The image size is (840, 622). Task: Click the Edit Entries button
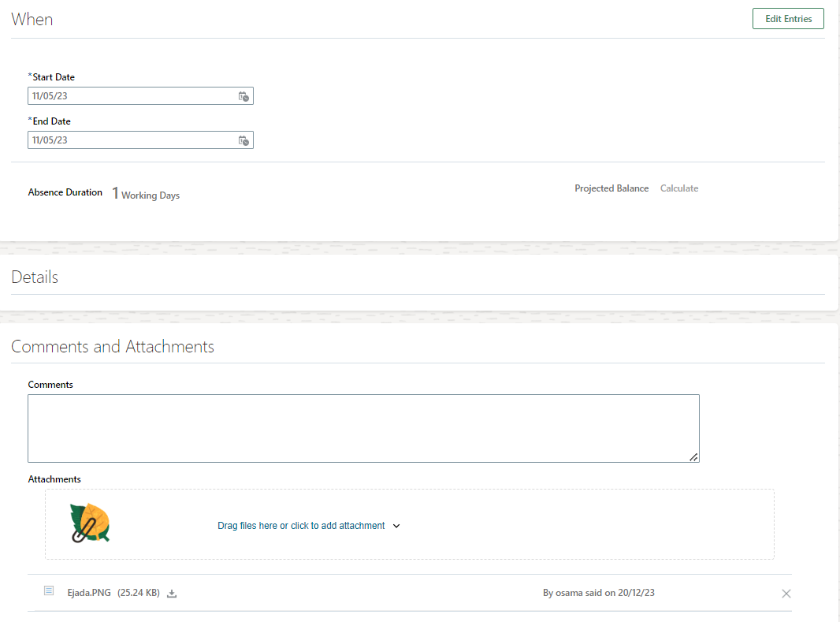pos(788,18)
